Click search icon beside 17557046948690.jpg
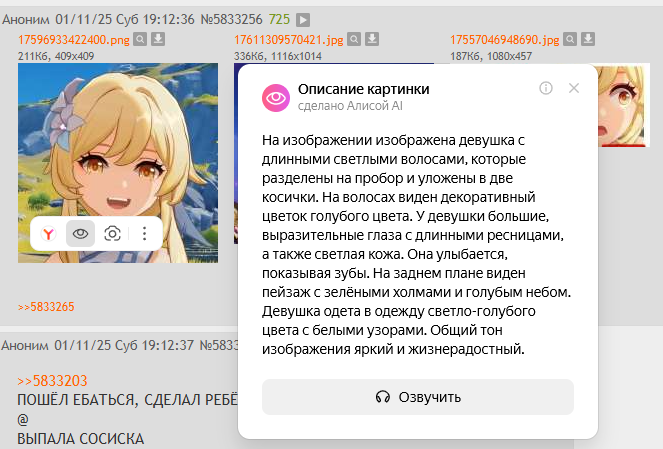 point(570,39)
